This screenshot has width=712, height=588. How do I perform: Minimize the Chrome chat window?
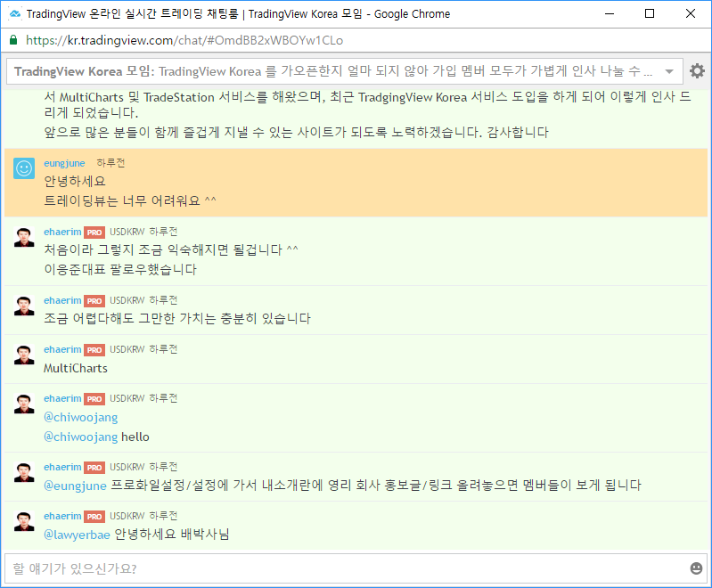click(x=610, y=13)
